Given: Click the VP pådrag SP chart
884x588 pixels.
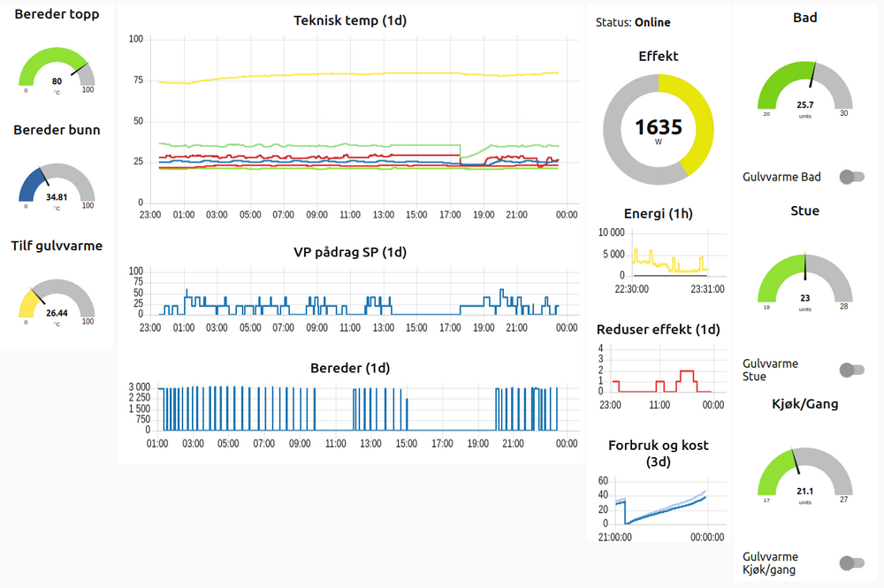Looking at the screenshot, I should coord(354,296).
